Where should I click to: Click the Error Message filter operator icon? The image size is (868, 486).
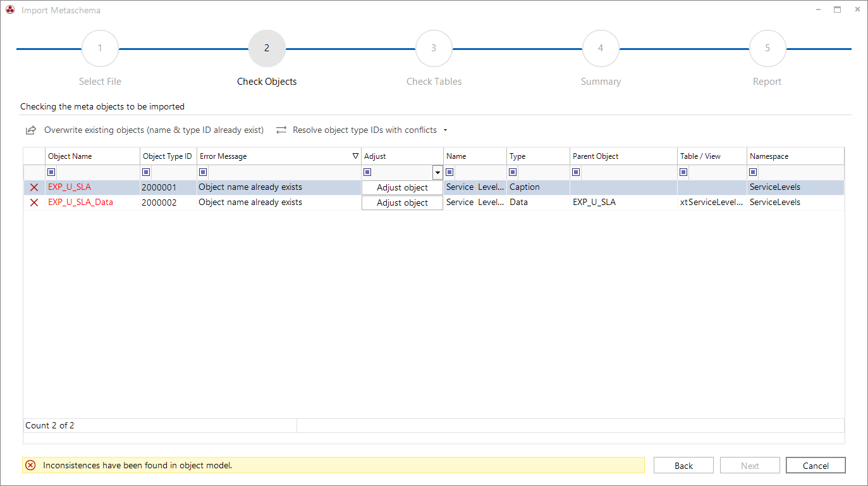coord(203,172)
